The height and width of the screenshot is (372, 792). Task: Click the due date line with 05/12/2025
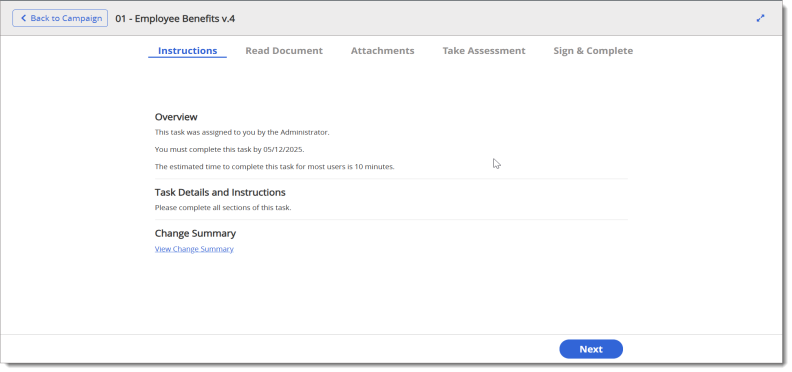coord(229,150)
